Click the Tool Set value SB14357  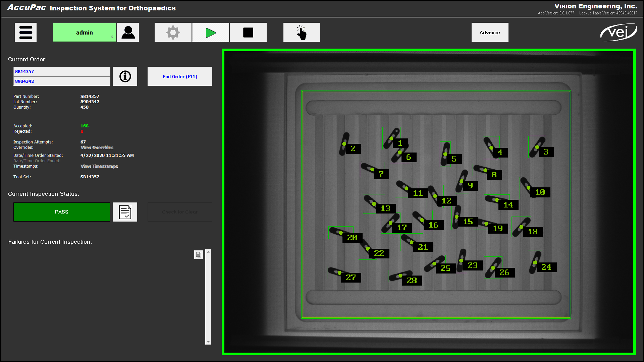(90, 177)
